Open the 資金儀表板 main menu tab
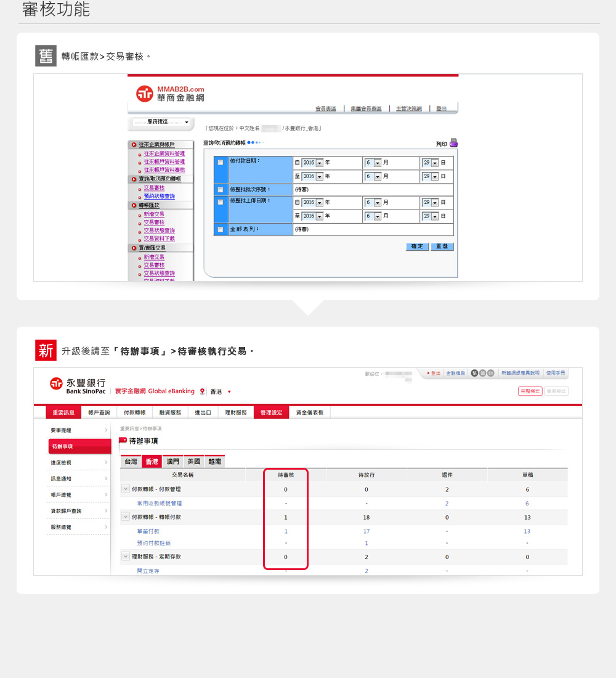This screenshot has height=678, width=616. [x=309, y=412]
